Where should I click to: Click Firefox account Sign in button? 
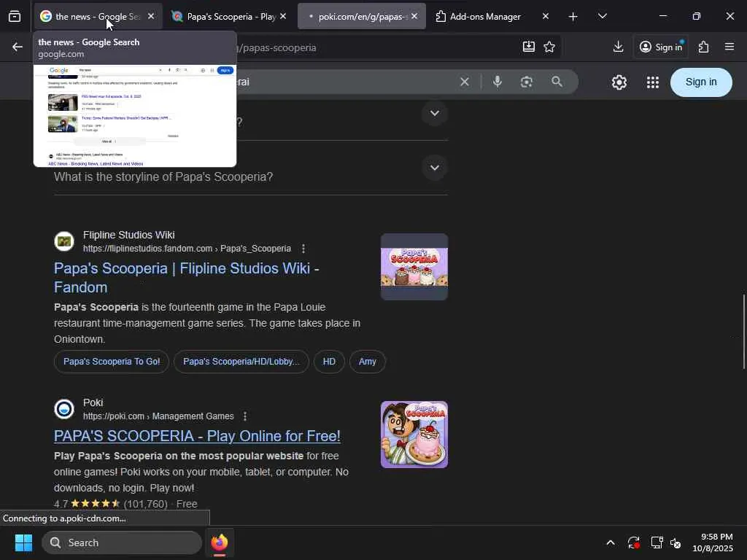point(661,47)
